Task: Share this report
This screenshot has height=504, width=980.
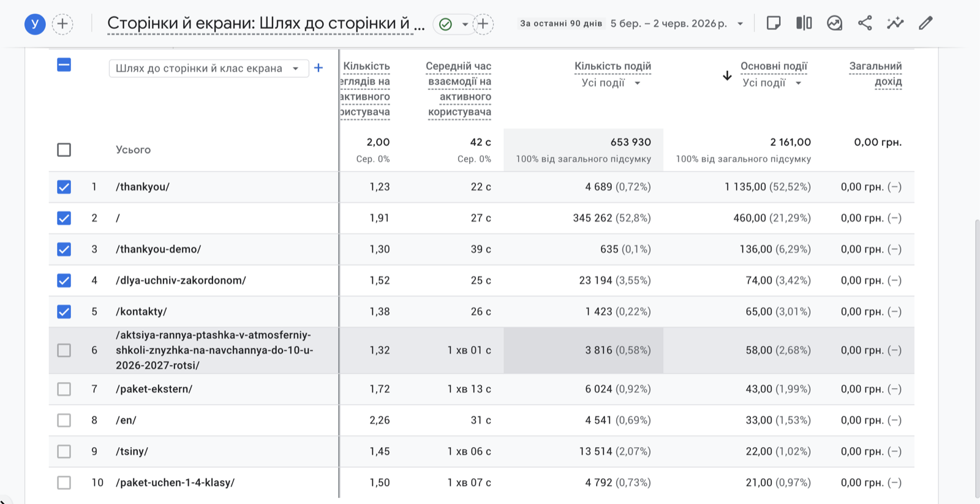Action: point(865,23)
